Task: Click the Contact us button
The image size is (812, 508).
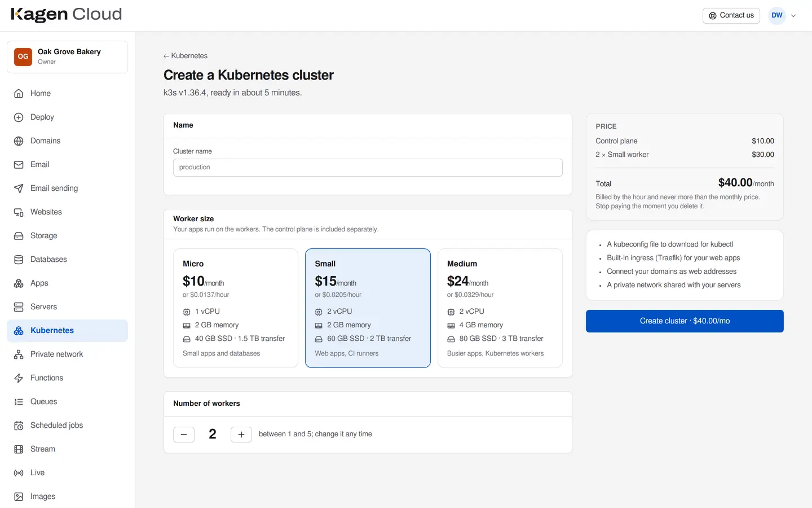Action: click(731, 16)
